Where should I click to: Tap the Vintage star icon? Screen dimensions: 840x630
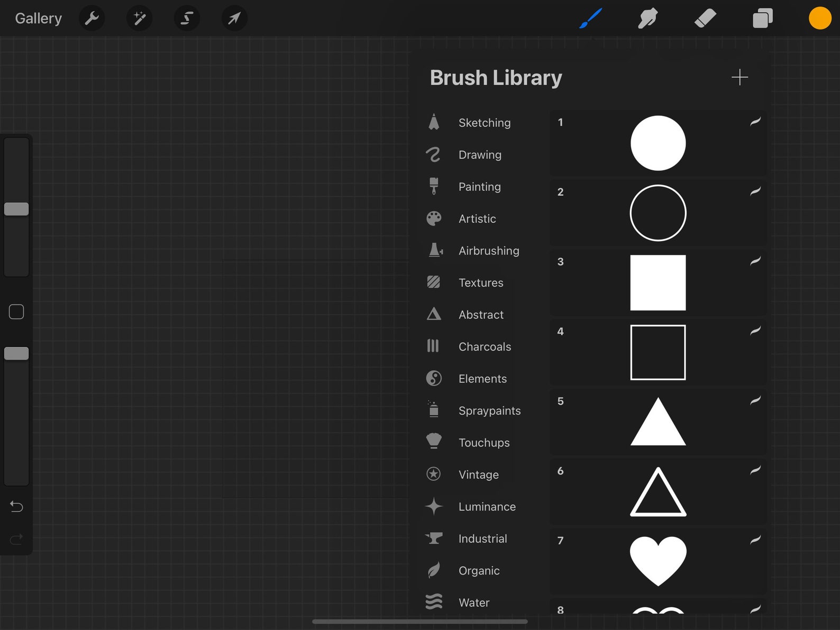point(434,474)
